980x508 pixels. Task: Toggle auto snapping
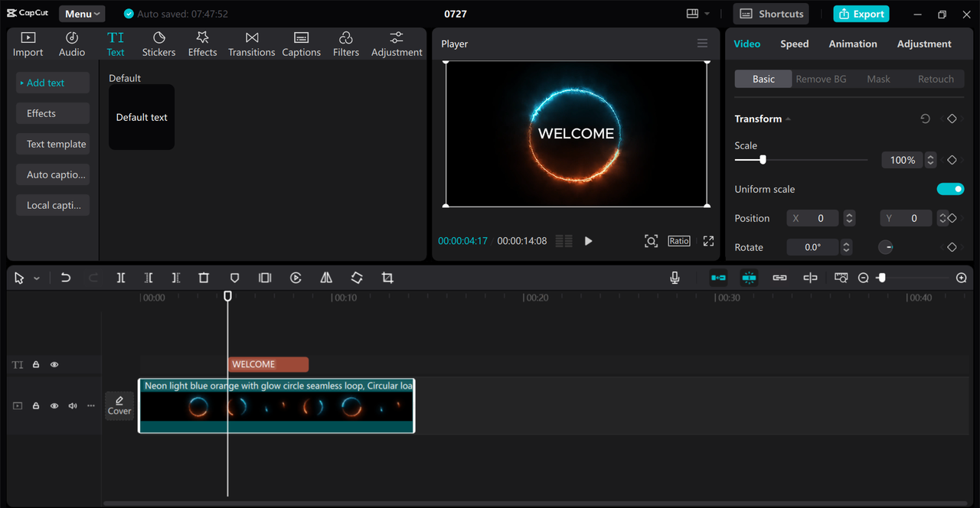coord(749,278)
